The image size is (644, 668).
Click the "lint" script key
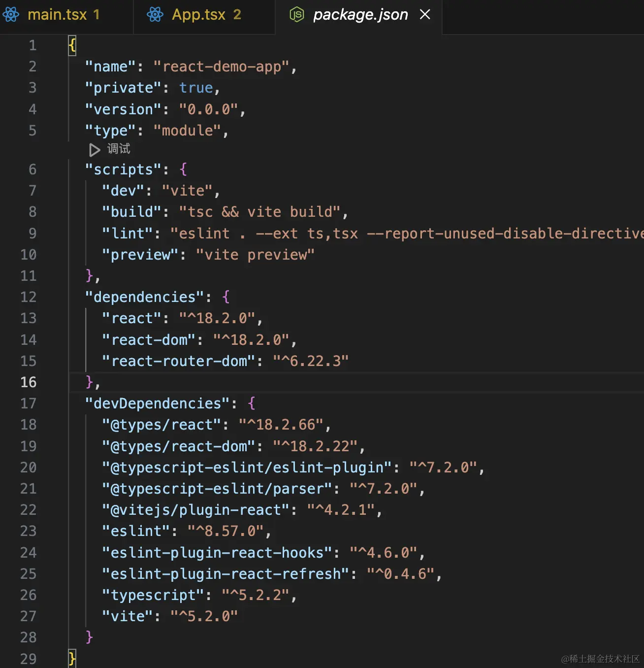[128, 234]
